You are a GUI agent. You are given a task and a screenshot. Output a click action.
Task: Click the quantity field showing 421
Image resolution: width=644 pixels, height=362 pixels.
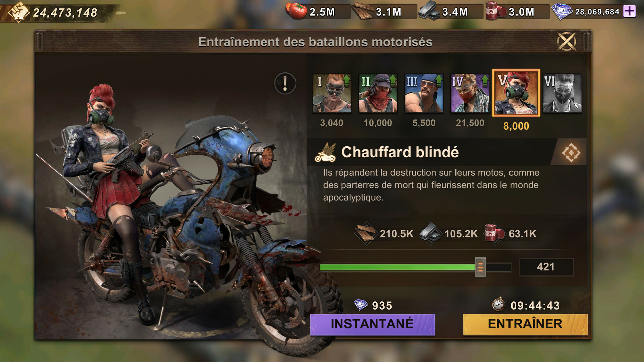(x=546, y=267)
